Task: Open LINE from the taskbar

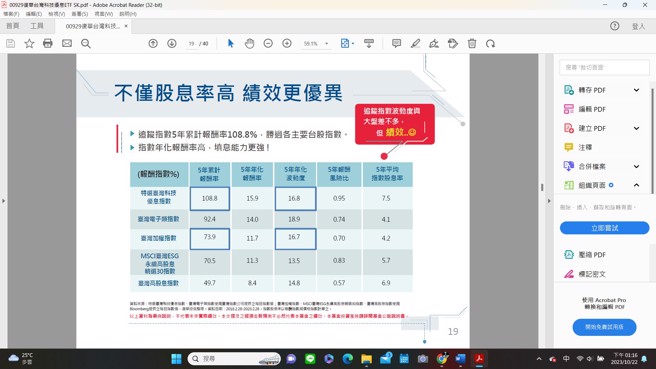Action: (x=310, y=359)
